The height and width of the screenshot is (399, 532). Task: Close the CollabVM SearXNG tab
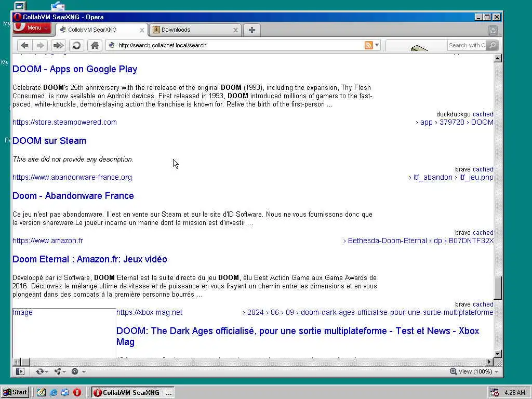(x=142, y=30)
